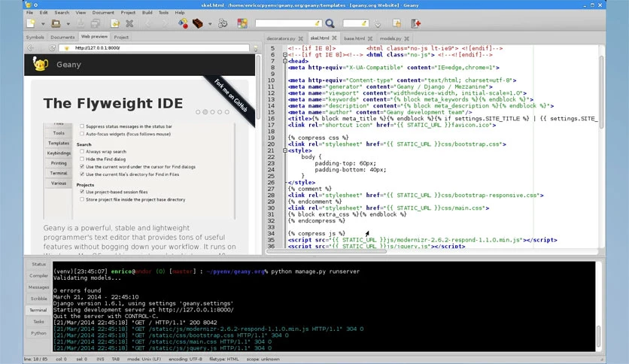Open the Python bottom panel tab

[38, 333]
